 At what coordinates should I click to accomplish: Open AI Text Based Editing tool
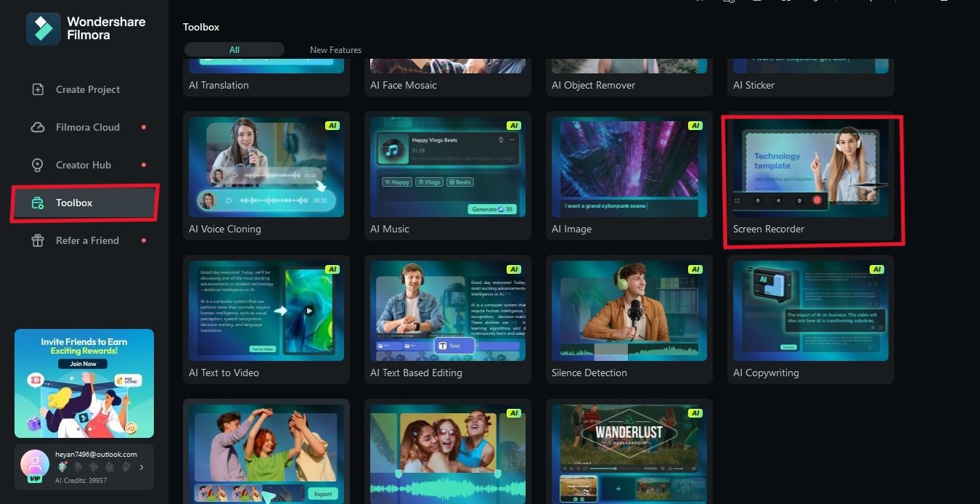[x=448, y=320]
